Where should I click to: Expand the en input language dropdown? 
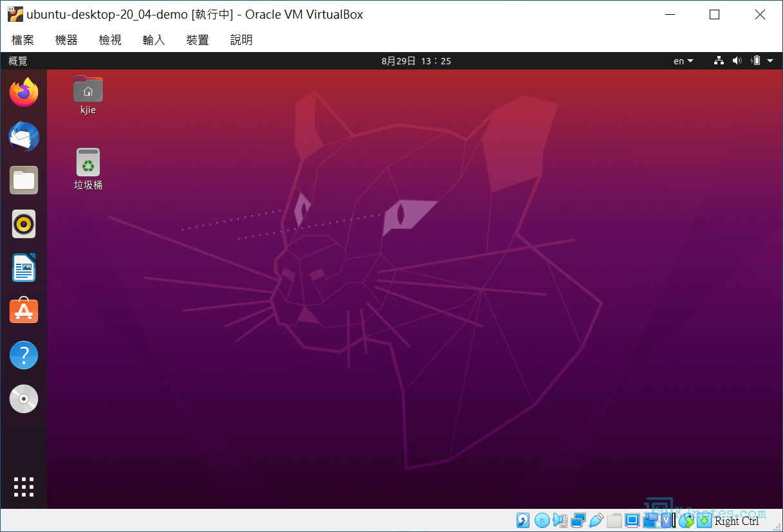tap(683, 61)
